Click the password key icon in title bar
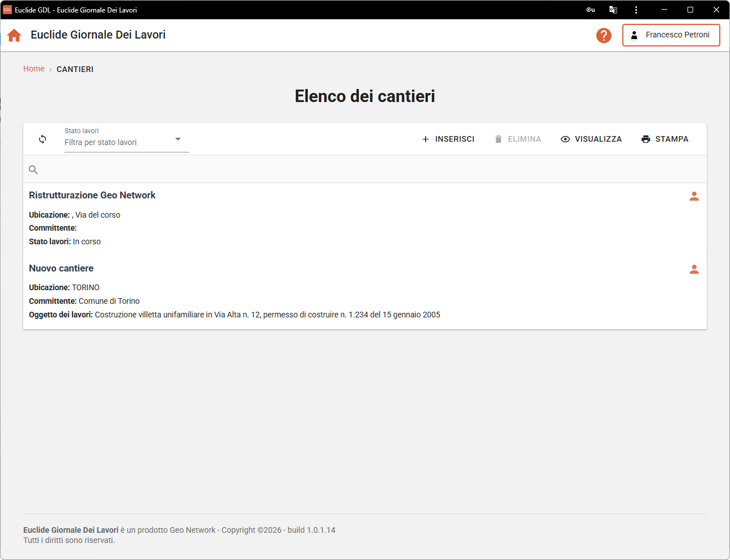Viewport: 730px width, 560px height. click(x=591, y=10)
